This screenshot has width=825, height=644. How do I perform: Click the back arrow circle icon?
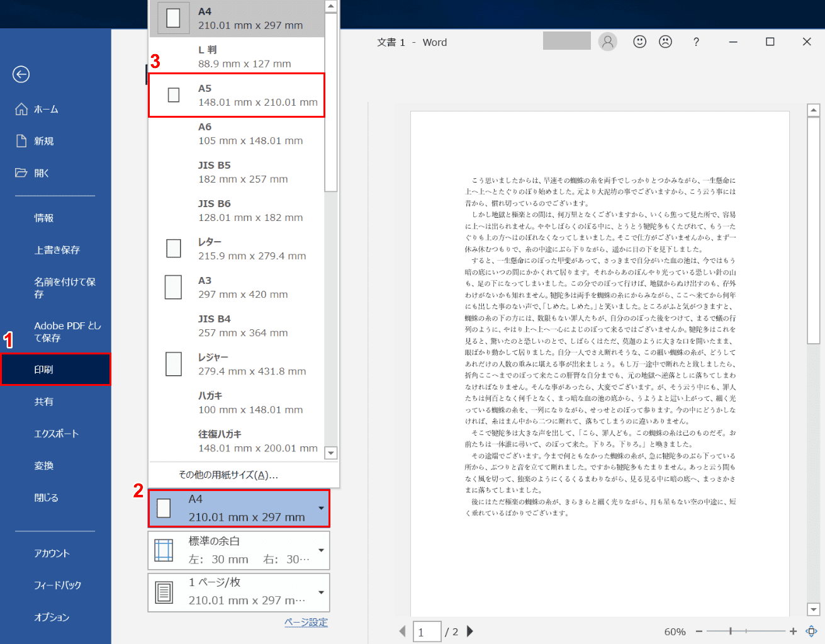[x=21, y=74]
